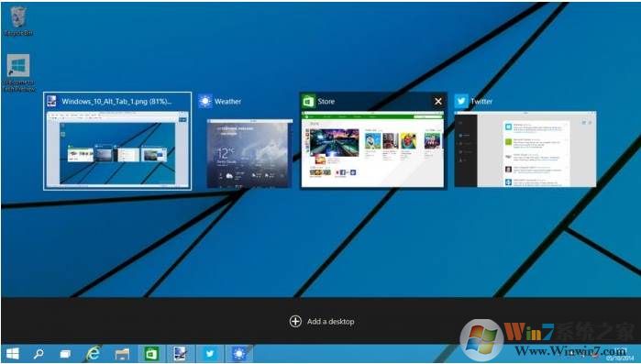The height and width of the screenshot is (364, 641).
Task: Click the Task View taskbar button
Action: pyautogui.click(x=65, y=354)
